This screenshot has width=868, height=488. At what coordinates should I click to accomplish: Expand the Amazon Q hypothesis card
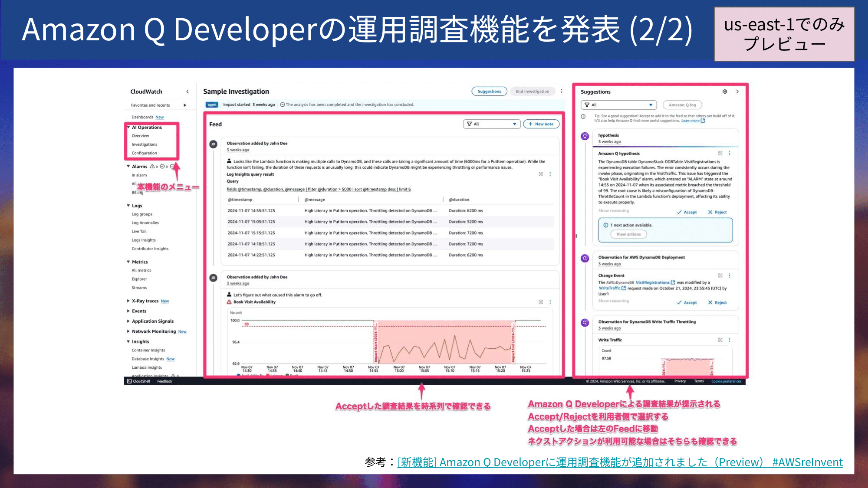[x=720, y=153]
